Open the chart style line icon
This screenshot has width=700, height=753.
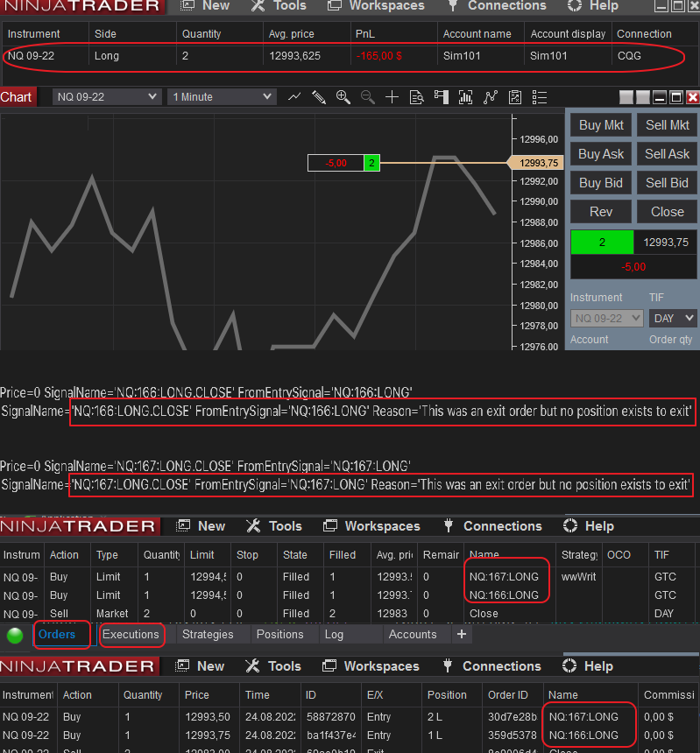click(x=294, y=97)
